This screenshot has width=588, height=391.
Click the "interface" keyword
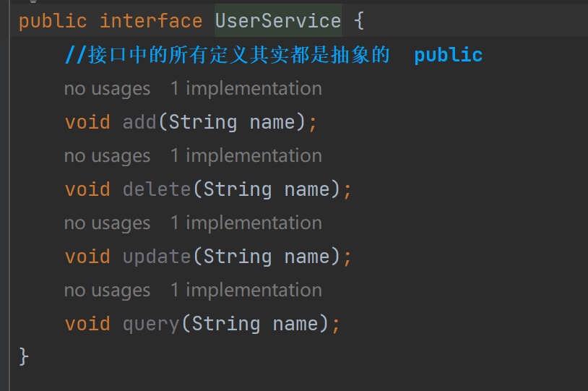coord(151,21)
